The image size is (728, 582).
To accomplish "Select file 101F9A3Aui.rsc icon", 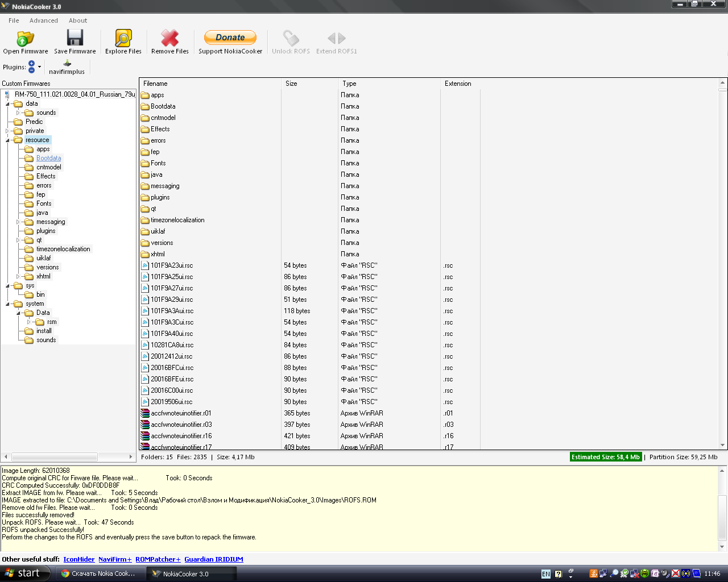I will click(x=145, y=311).
